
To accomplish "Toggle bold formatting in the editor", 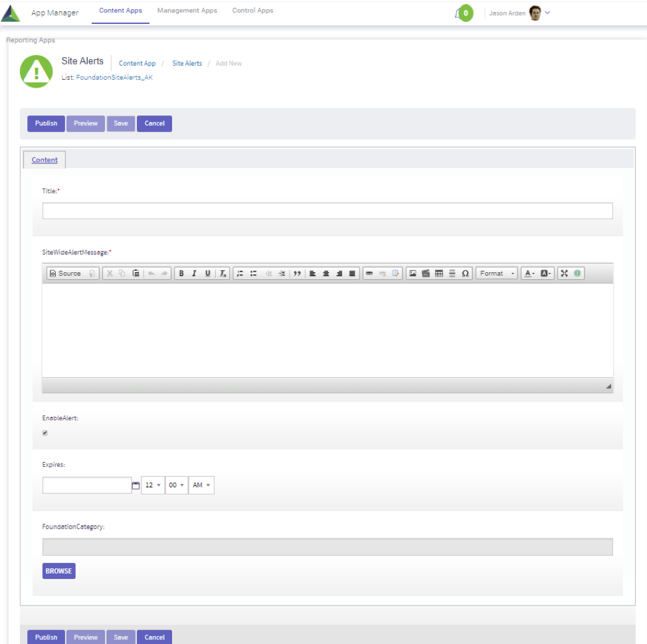I will (x=181, y=274).
